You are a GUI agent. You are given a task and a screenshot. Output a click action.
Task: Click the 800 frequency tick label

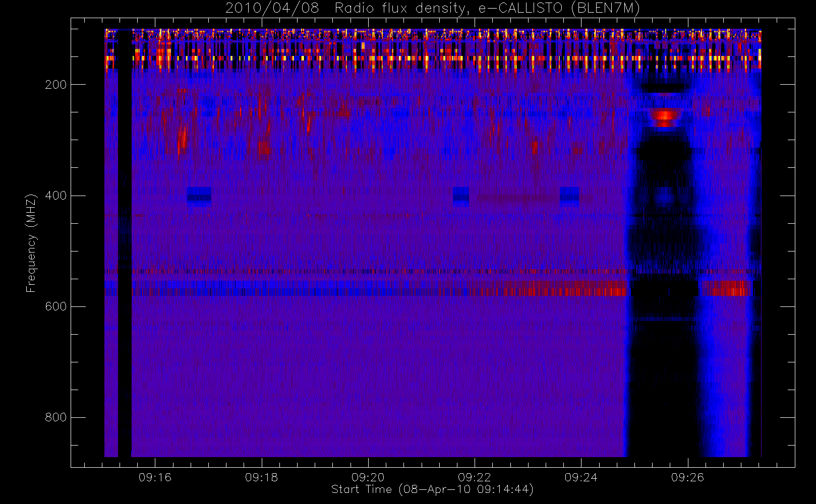click(55, 417)
